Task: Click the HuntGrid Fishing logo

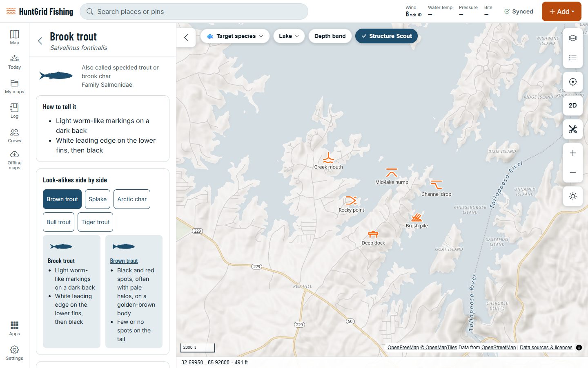Action: [40, 11]
